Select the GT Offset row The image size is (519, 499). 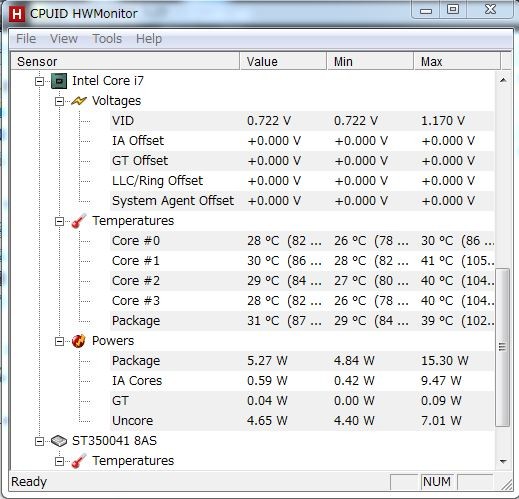[302, 161]
